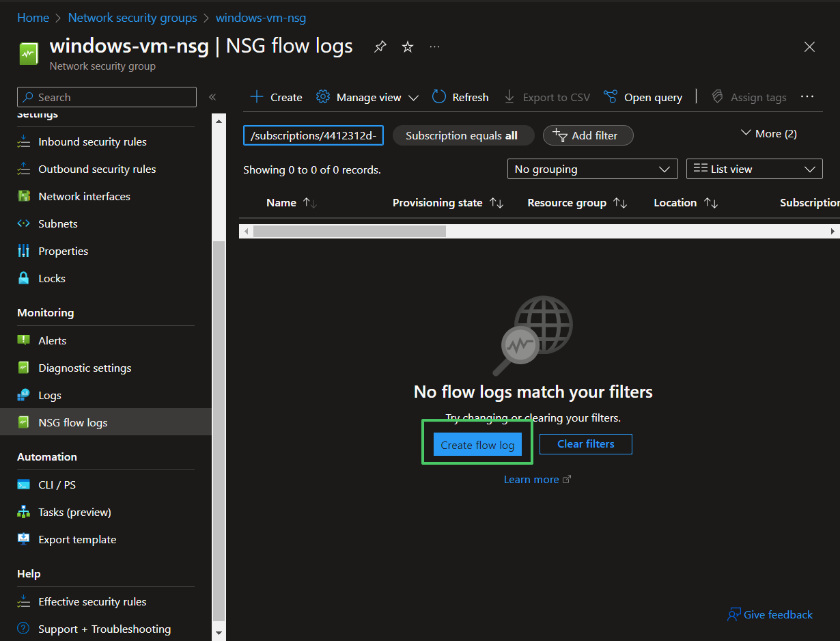Screen dimensions: 840x641
Task: Click the horizontal table scrollbar thumb
Action: click(x=350, y=232)
